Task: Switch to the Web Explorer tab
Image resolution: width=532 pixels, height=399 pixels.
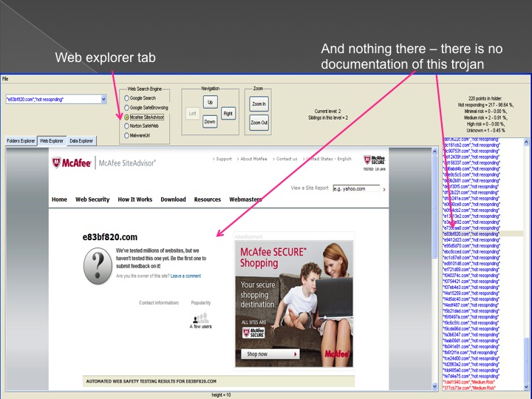Action: (52, 141)
